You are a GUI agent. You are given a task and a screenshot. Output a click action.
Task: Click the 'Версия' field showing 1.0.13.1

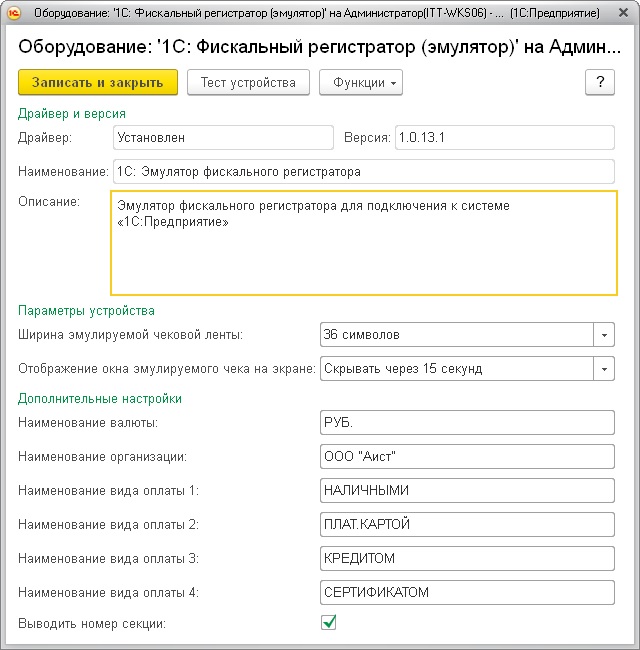503,138
